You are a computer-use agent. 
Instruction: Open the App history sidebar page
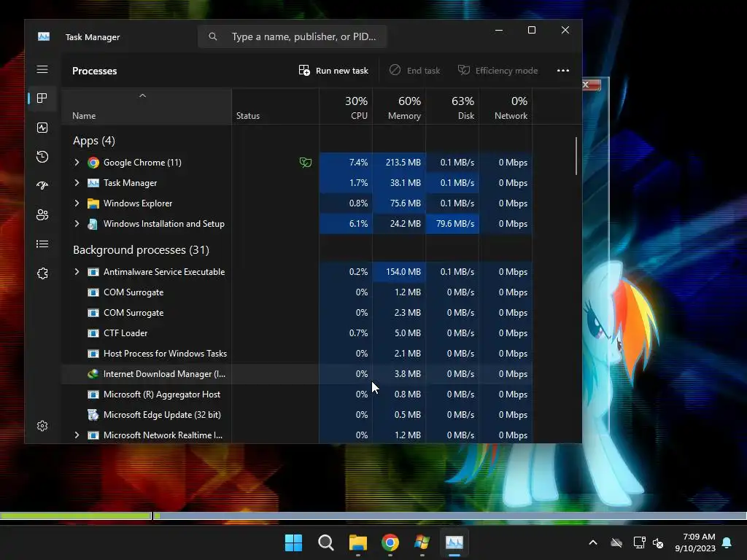click(x=42, y=157)
